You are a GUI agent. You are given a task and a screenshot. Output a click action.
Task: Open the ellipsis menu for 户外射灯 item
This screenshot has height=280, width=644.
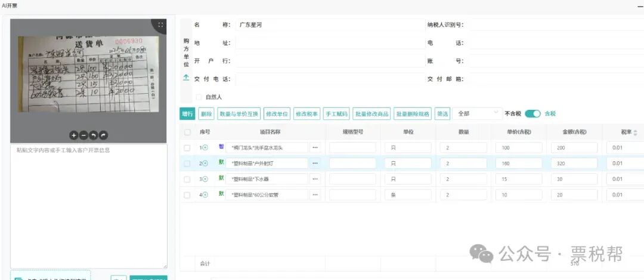point(315,163)
